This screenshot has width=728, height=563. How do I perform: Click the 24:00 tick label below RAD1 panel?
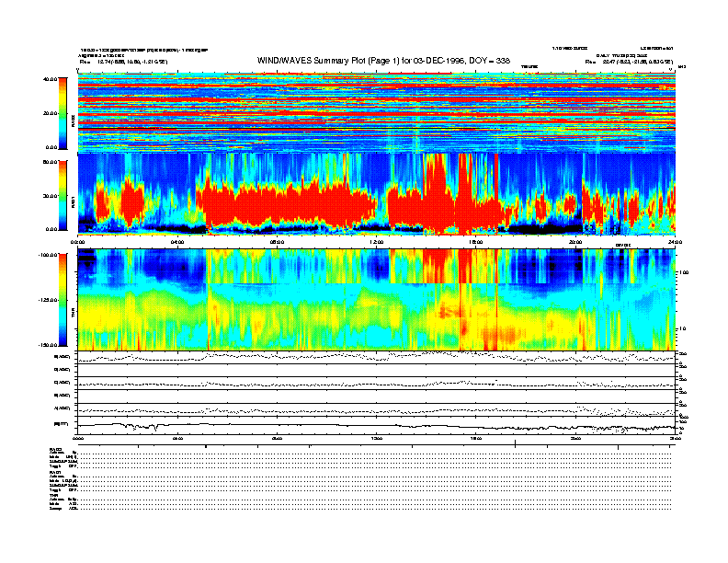[675, 242]
